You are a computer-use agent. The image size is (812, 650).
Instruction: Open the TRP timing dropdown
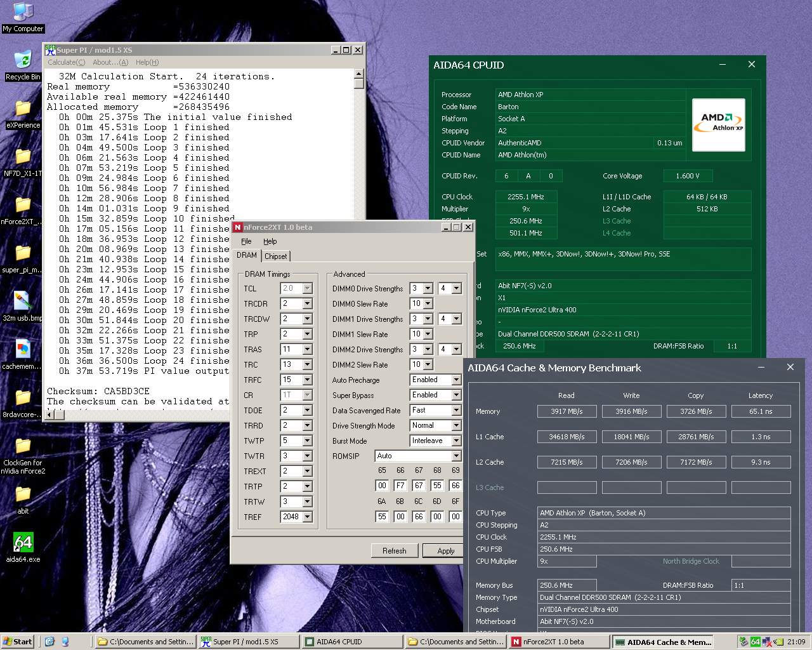(307, 334)
